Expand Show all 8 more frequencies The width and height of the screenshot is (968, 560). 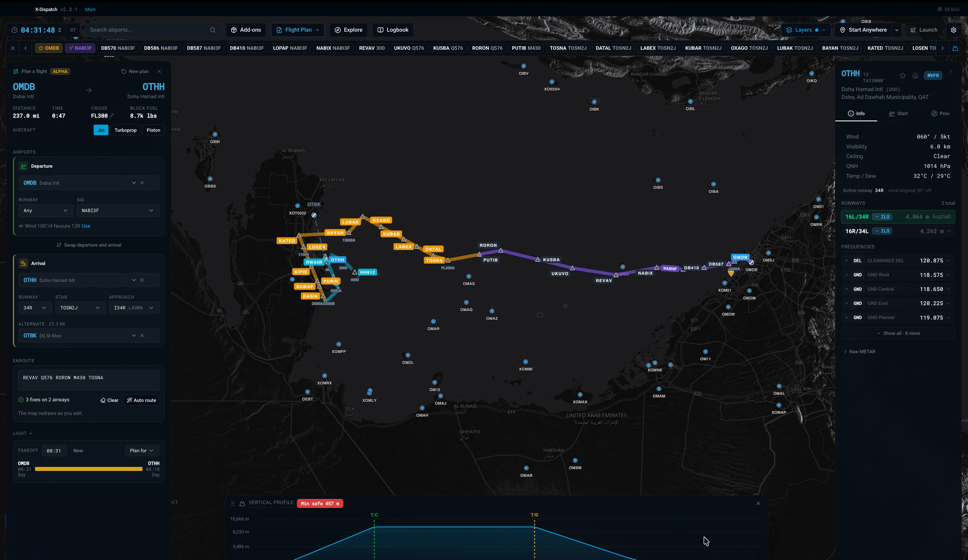tap(898, 333)
